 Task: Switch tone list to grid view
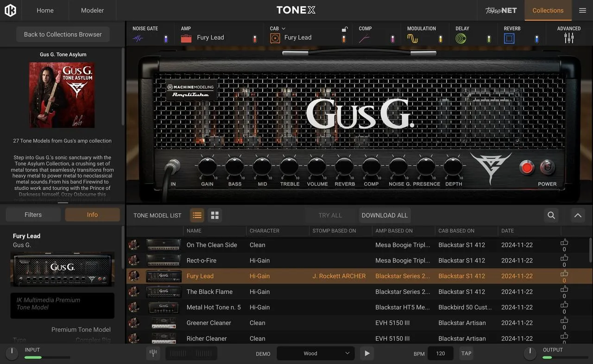click(x=214, y=215)
